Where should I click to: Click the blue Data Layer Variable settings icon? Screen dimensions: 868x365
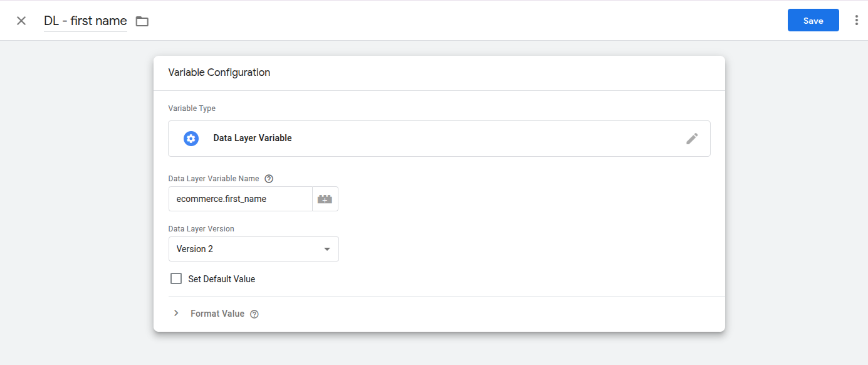pos(191,138)
